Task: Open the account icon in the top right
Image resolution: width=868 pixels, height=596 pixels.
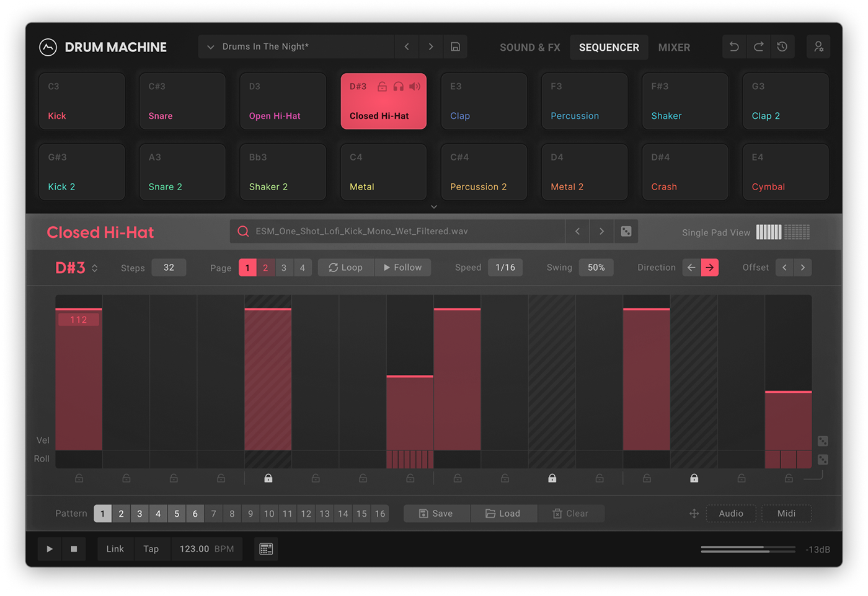Action: (x=818, y=46)
